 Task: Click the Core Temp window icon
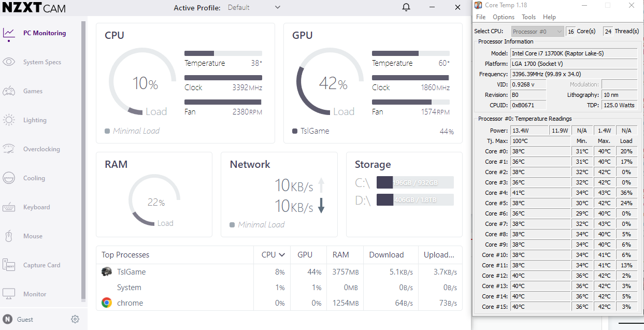click(x=478, y=5)
